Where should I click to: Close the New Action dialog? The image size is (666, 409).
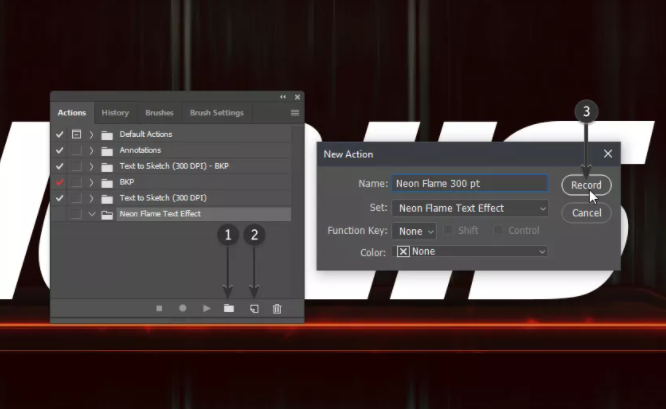tap(608, 154)
